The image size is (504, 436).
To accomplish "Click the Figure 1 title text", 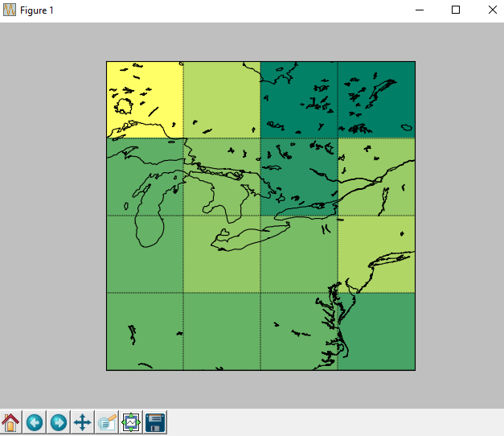I will (x=37, y=10).
